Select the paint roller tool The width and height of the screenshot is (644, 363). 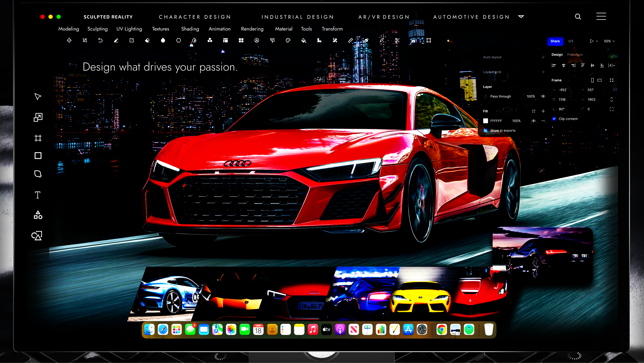coord(273,40)
